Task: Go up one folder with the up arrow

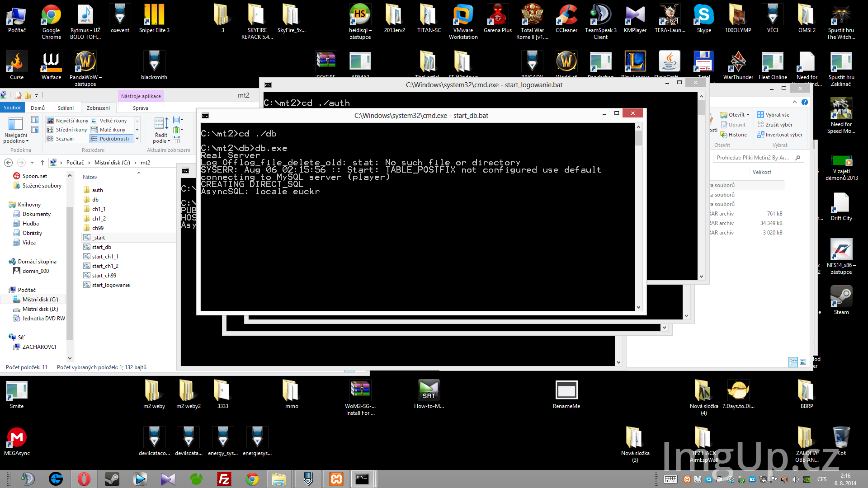Action: (x=42, y=163)
